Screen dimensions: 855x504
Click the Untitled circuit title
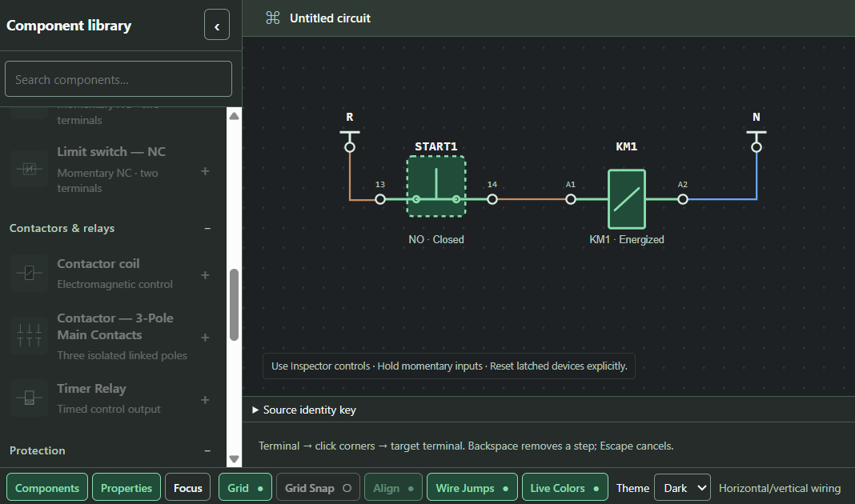click(x=330, y=18)
